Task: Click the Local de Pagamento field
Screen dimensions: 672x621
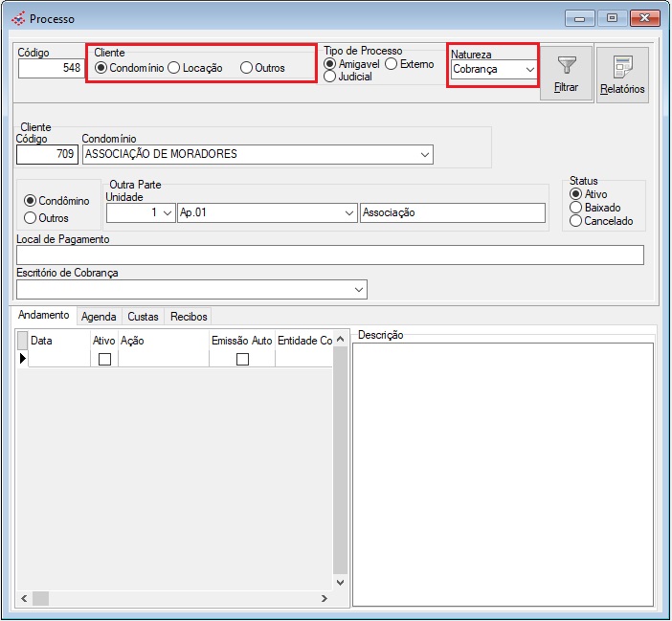Action: click(329, 255)
